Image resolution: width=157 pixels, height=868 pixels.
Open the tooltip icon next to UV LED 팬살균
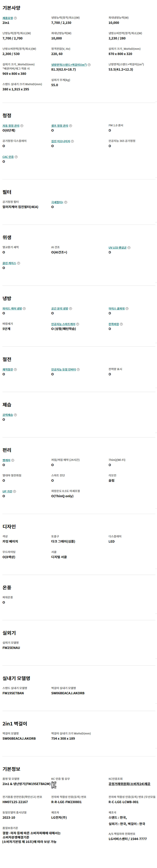pos(129,248)
